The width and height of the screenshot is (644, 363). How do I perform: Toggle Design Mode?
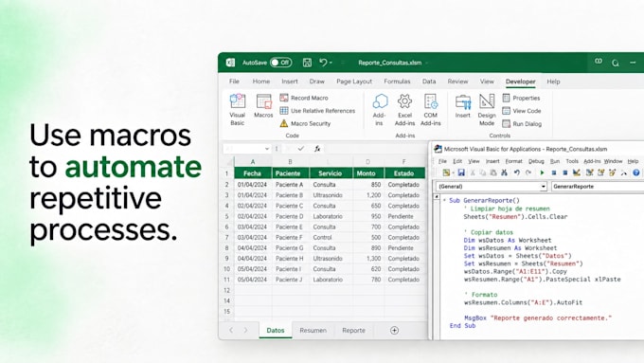[x=487, y=109]
